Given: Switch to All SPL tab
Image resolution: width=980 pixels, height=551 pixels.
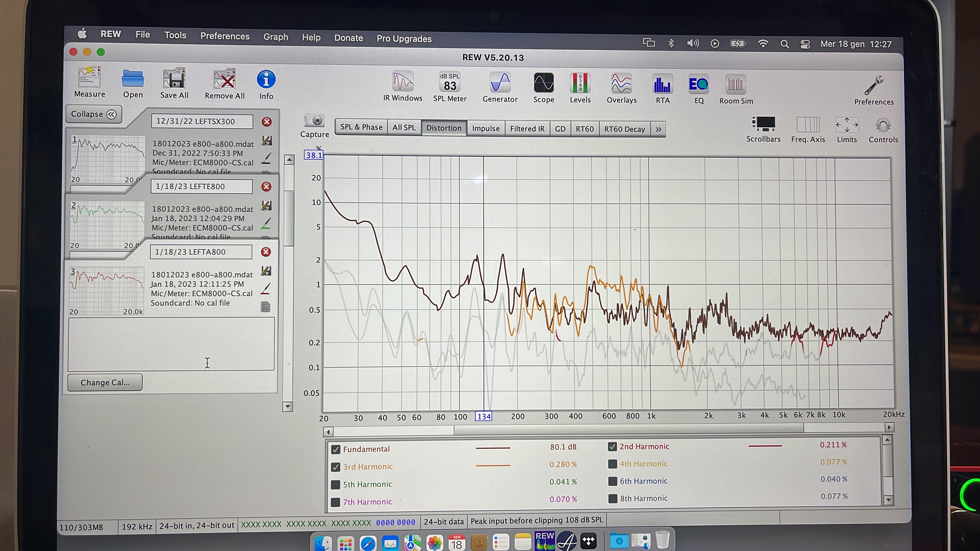Looking at the screenshot, I should coord(404,128).
